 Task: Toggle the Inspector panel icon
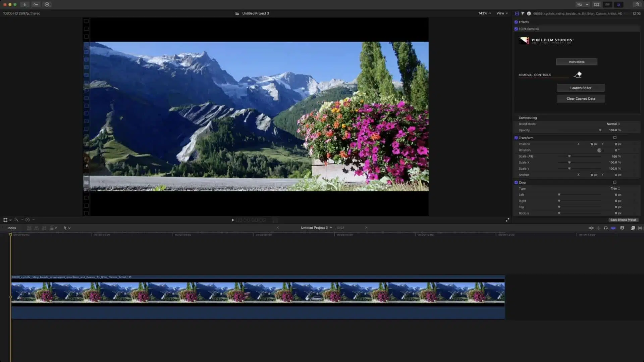point(619,4)
